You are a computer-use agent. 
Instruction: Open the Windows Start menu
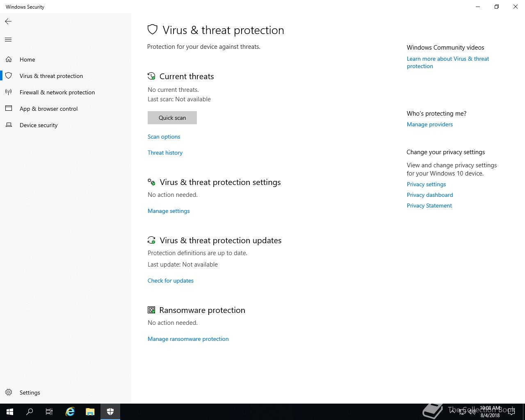pos(10,412)
